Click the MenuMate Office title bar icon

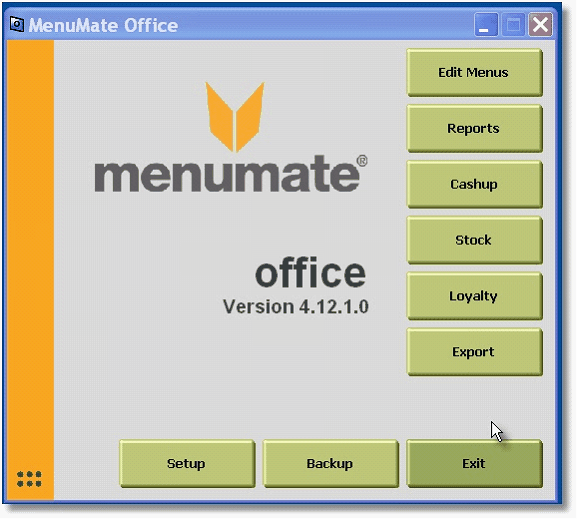17,25
